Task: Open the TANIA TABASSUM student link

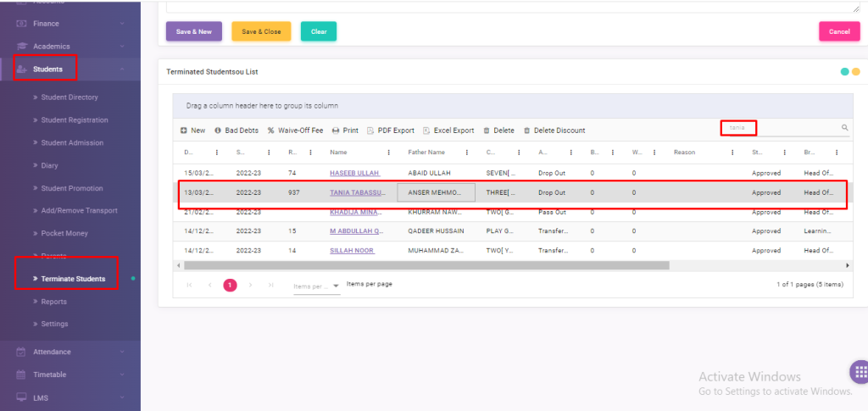Action: click(x=356, y=192)
